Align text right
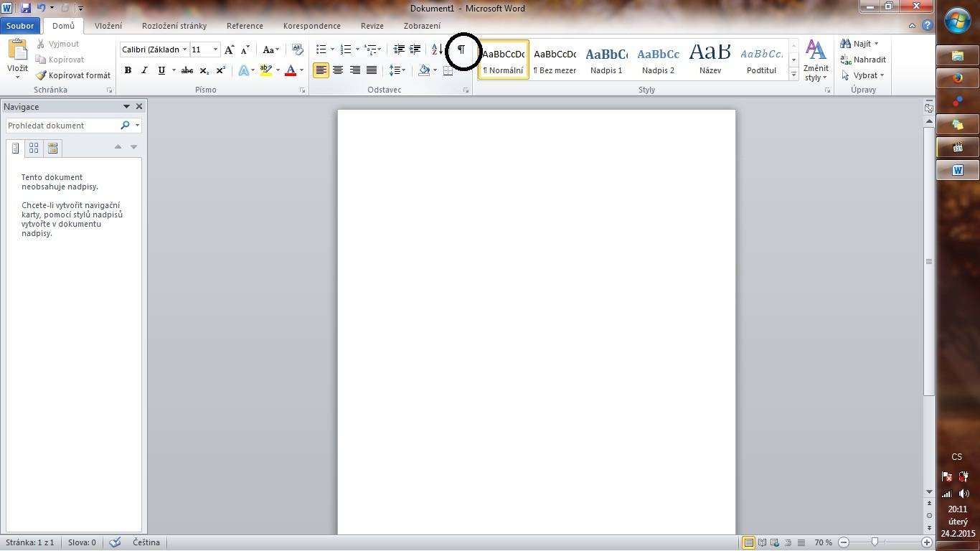This screenshot has width=980, height=551. [x=354, y=70]
